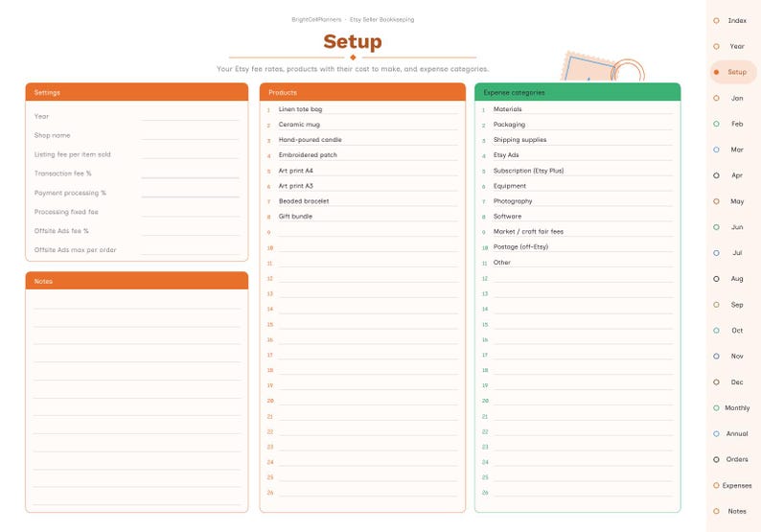Select the highlighted Setup tab
The image size is (761, 532).
[x=733, y=72]
